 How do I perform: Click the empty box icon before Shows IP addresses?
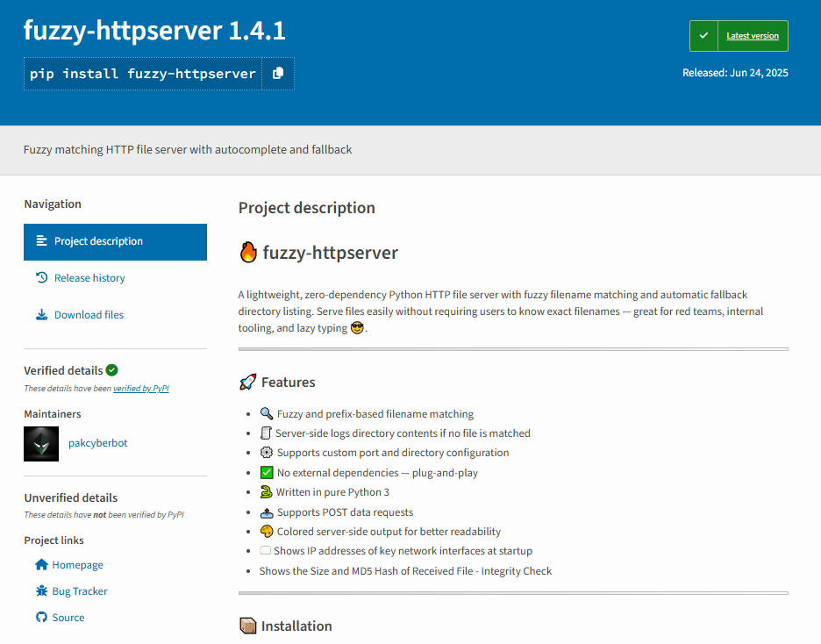[x=266, y=550]
